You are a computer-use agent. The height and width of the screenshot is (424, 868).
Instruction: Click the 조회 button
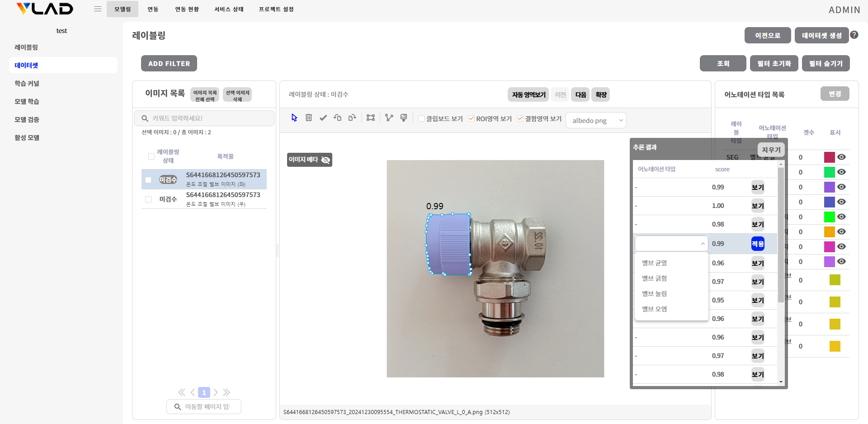coord(723,63)
